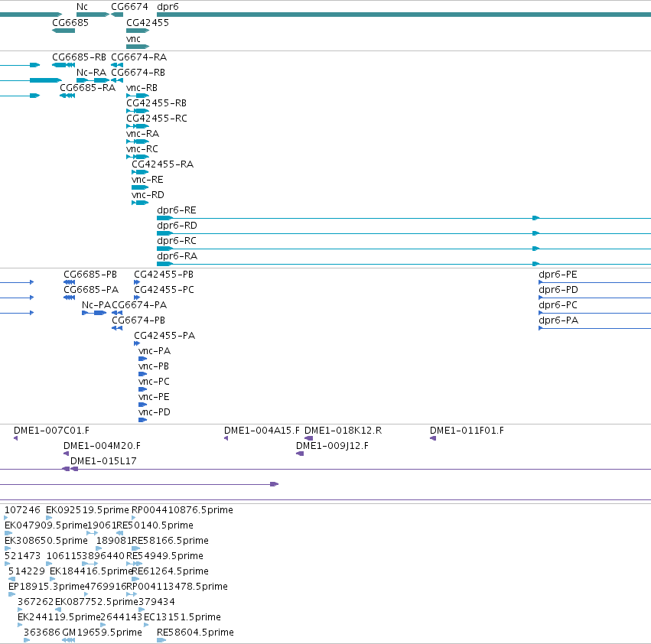Click protein vnc-PB
The height and width of the screenshot is (644, 651).
coord(154,366)
